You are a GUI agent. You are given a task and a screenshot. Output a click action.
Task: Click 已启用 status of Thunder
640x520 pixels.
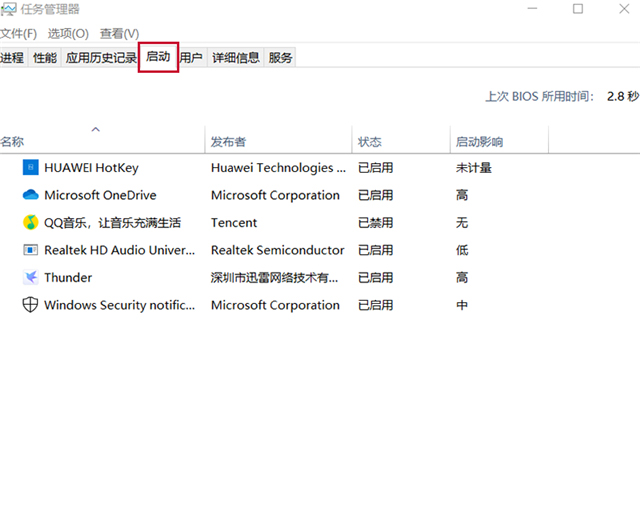coord(376,278)
